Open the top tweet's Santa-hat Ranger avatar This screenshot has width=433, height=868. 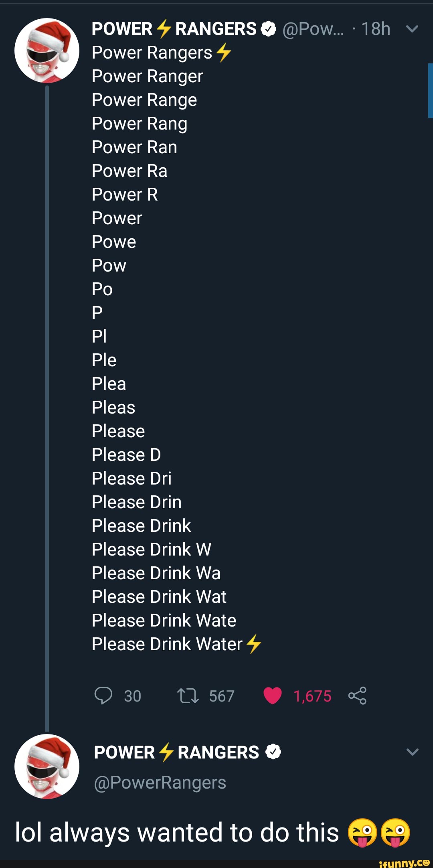[x=47, y=51]
